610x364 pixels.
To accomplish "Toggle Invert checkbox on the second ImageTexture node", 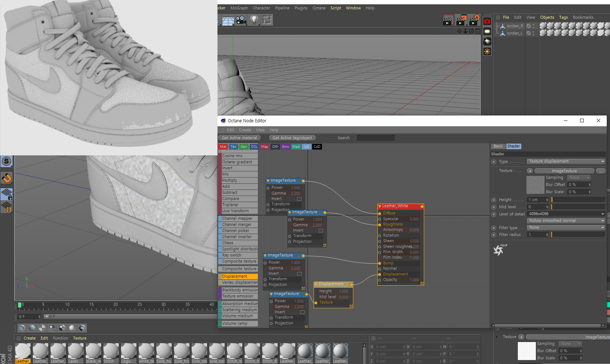I will [x=320, y=231].
